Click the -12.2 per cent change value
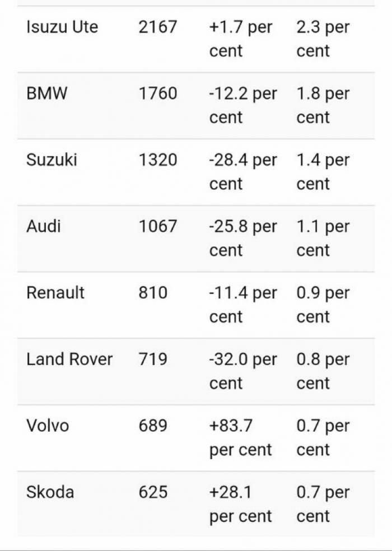Image resolution: width=392 pixels, height=551 pixels. click(243, 105)
